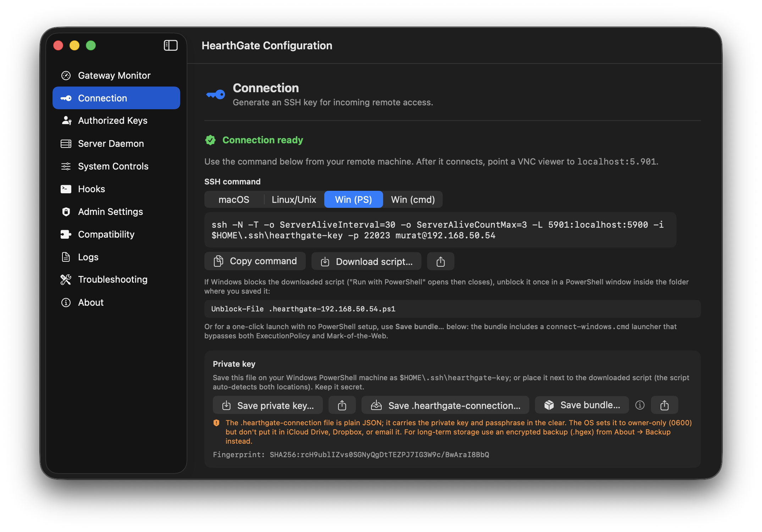Open System Controls section
This screenshot has width=762, height=532.
116,166
